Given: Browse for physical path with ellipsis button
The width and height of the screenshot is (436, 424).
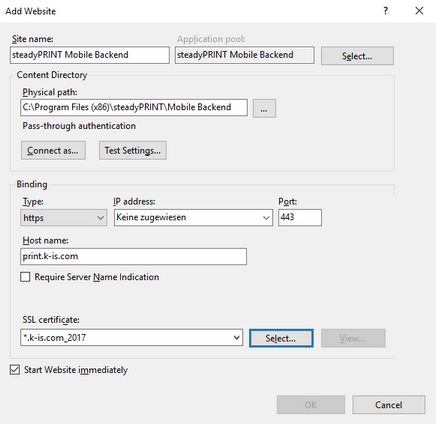Looking at the screenshot, I should tap(264, 108).
